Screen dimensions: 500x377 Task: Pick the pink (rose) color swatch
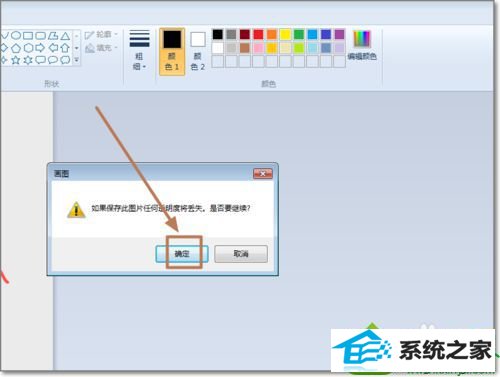click(258, 48)
